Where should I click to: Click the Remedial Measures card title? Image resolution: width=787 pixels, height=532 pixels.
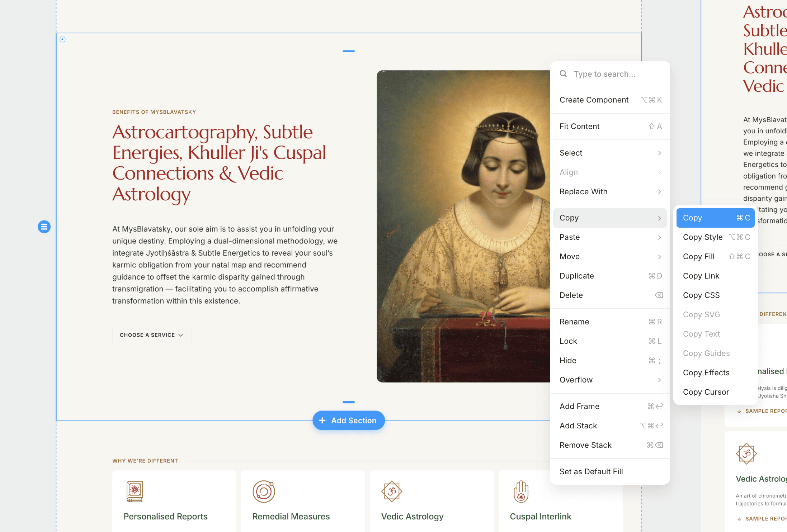pos(291,517)
